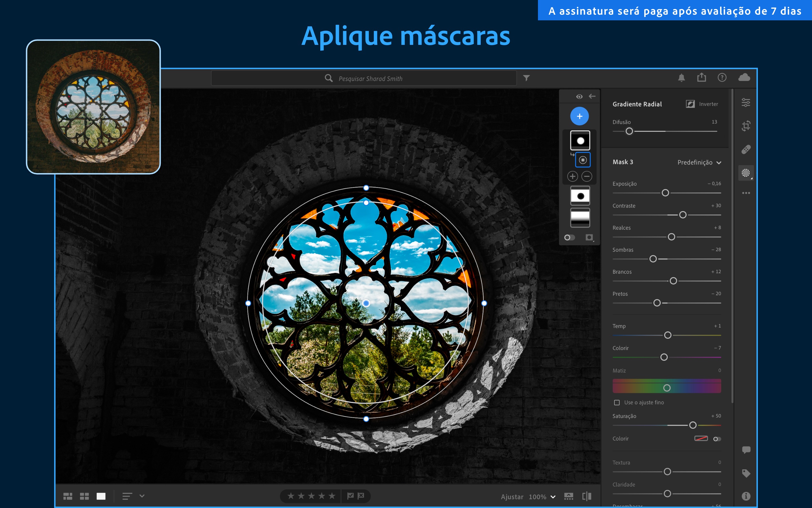812x508 pixels.
Task: Click the Gradiente Radial heading
Action: (637, 104)
